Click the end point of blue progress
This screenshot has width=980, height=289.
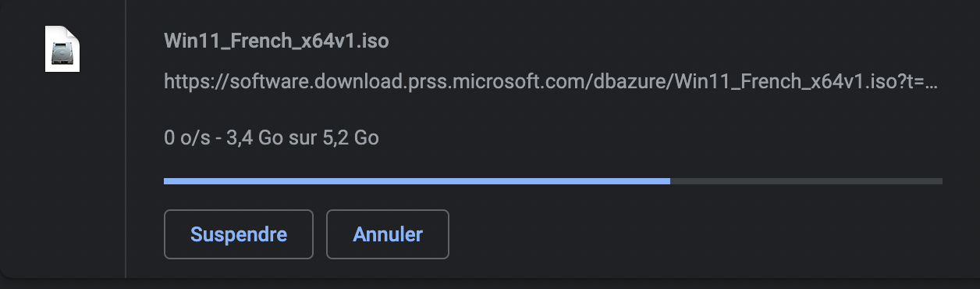pos(669,181)
